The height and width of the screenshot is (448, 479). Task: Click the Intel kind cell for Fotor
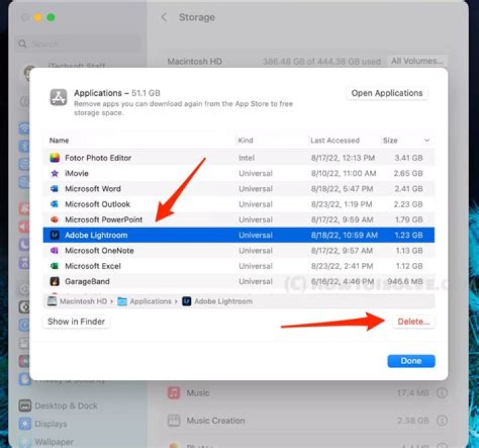tap(247, 158)
